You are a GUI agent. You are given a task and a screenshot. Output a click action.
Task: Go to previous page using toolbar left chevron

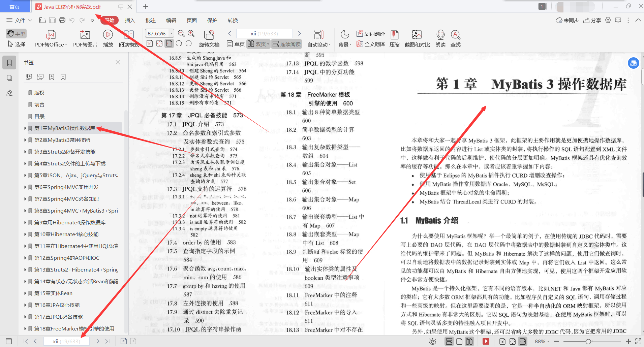(x=230, y=33)
